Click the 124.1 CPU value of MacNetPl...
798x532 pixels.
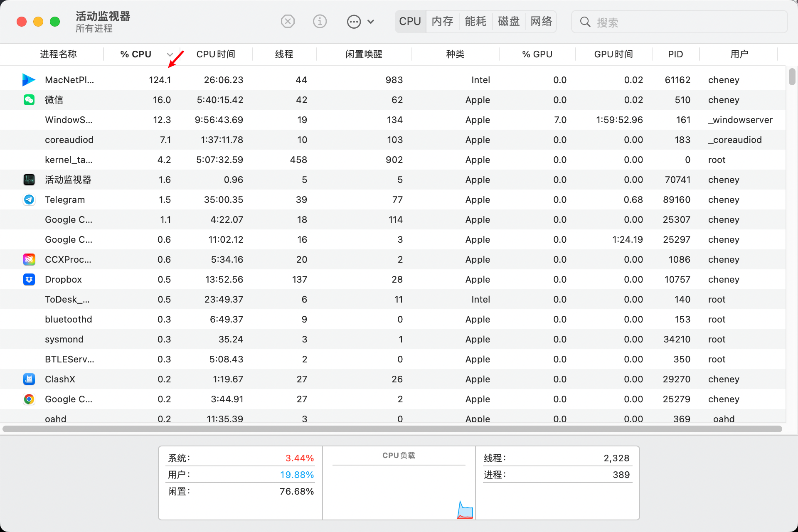coord(160,80)
